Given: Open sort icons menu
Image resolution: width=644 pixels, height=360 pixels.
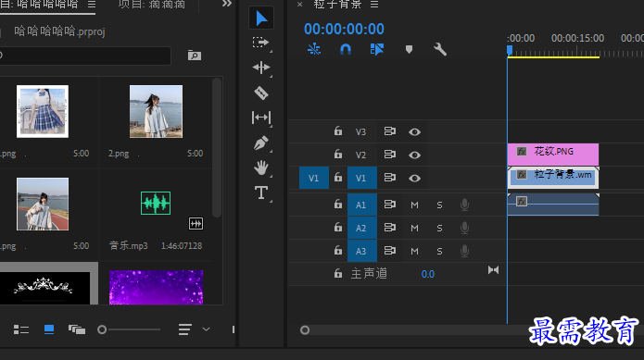Looking at the screenshot, I should (x=184, y=329).
